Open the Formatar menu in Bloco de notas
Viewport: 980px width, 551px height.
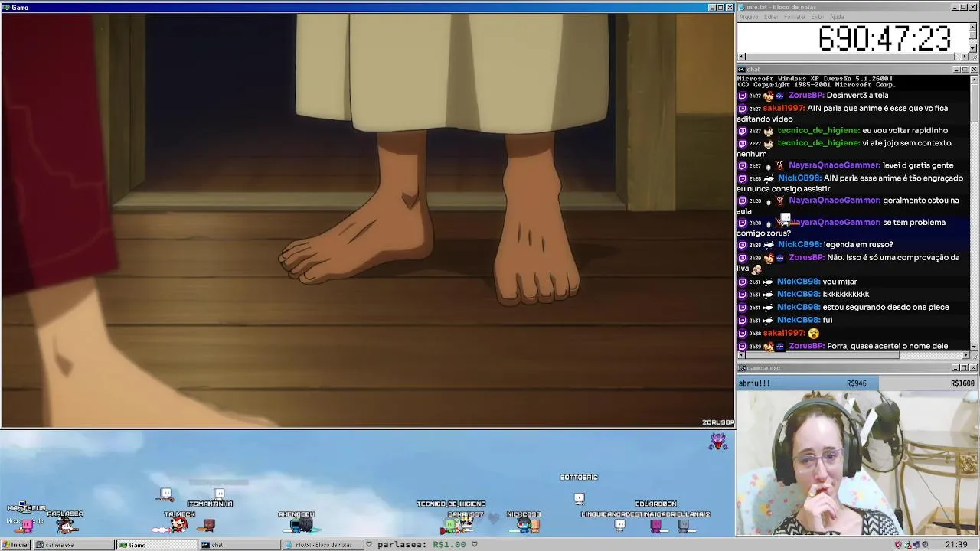click(x=795, y=17)
